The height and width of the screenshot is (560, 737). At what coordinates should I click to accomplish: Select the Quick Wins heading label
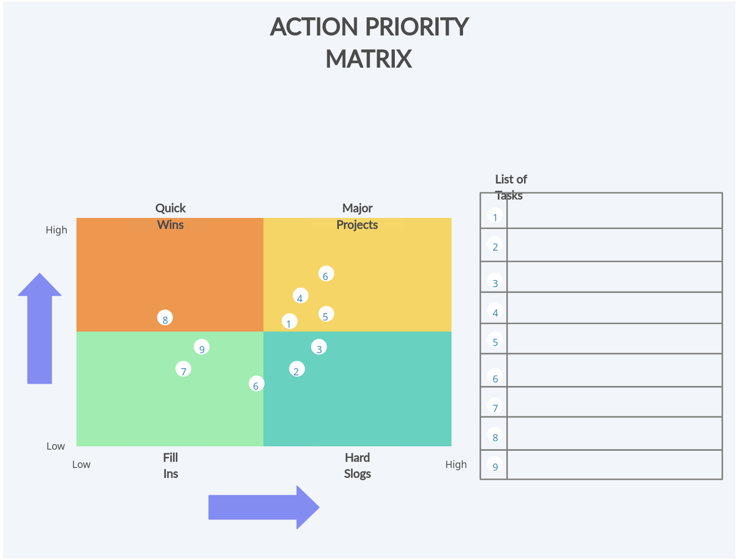point(170,216)
